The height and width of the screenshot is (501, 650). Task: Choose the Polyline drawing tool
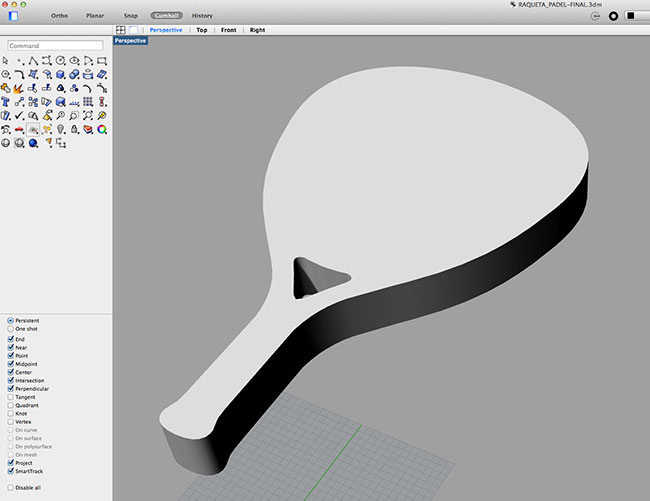coord(33,61)
